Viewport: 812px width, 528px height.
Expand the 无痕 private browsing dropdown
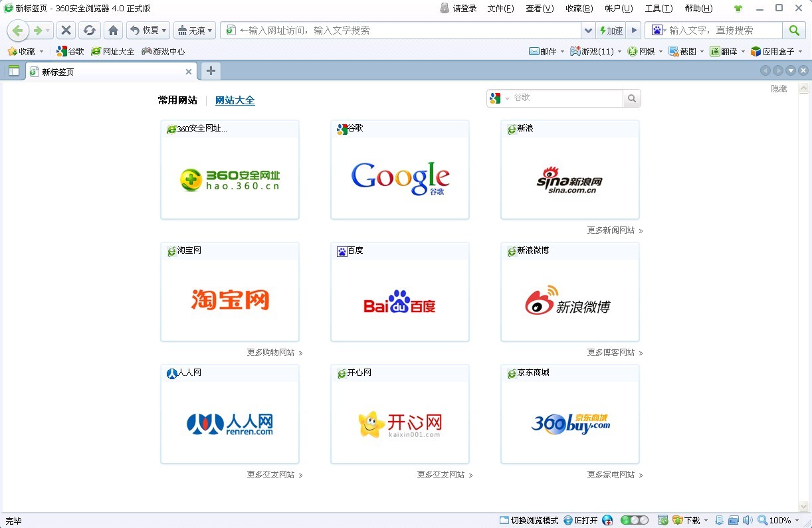pos(195,31)
